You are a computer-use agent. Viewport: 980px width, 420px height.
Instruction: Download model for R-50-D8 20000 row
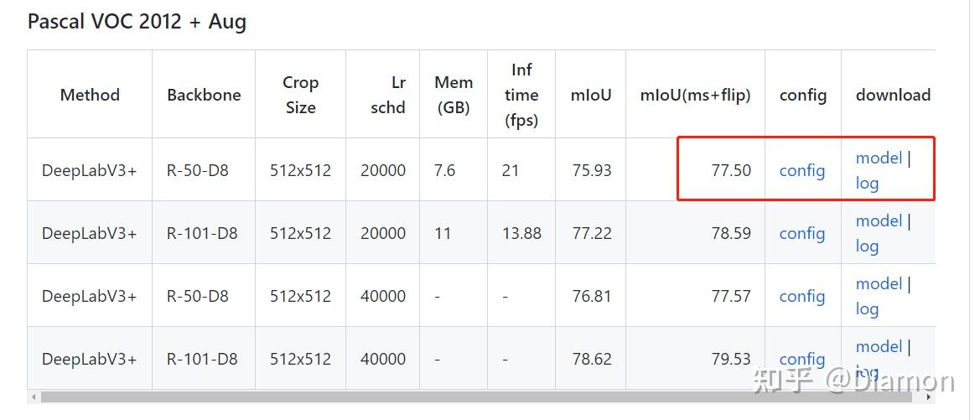coord(879,158)
